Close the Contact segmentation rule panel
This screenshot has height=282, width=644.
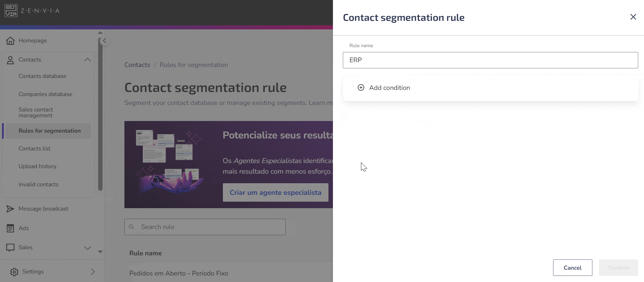[633, 17]
